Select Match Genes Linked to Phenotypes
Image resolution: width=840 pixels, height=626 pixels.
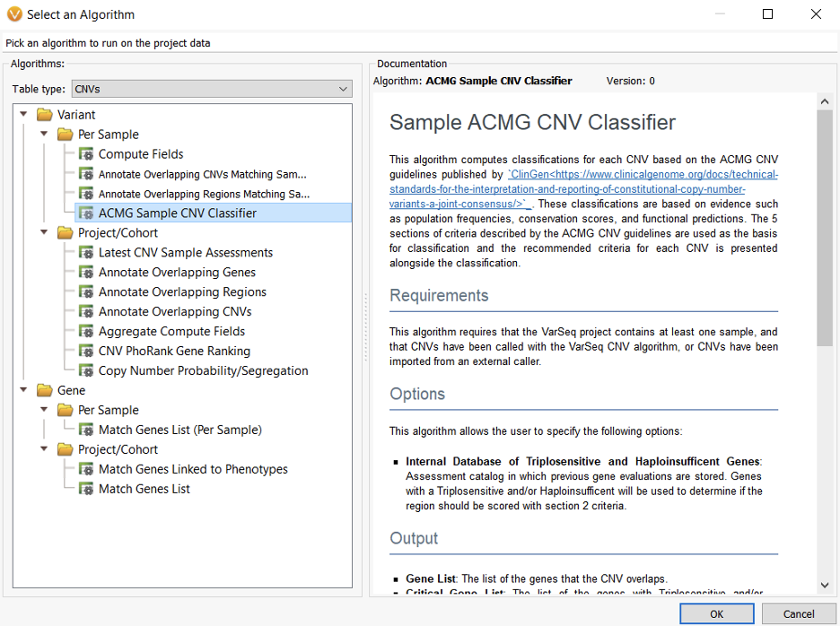point(193,469)
